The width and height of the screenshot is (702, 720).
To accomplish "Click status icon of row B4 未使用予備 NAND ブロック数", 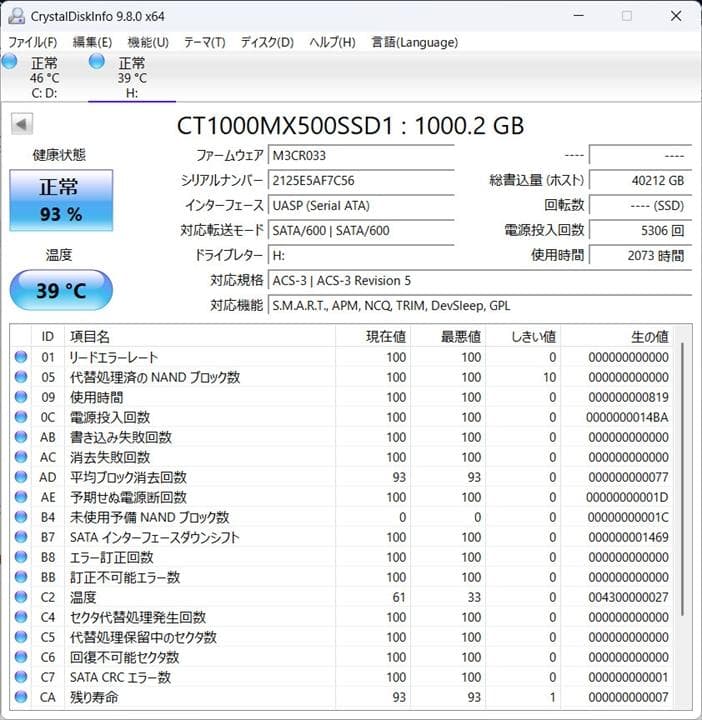I will click(x=21, y=517).
